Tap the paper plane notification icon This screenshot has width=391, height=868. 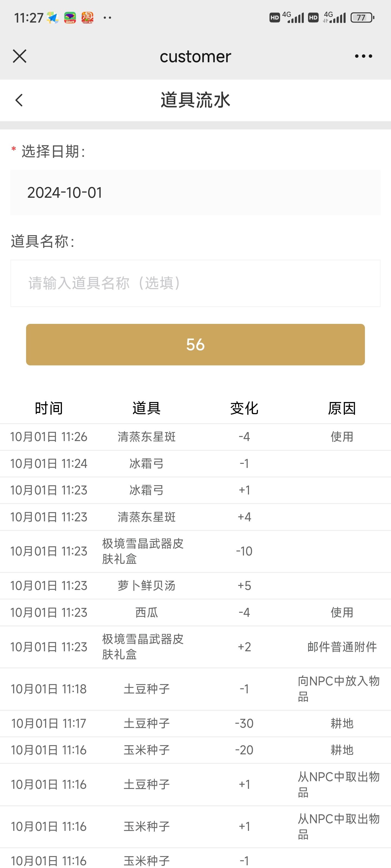click(53, 18)
